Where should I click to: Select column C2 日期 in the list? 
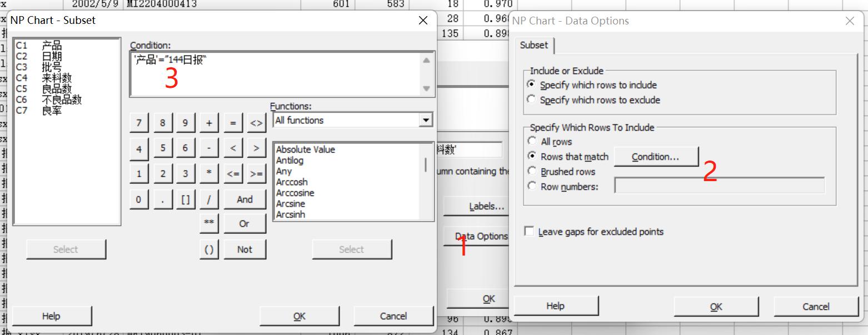click(x=67, y=57)
